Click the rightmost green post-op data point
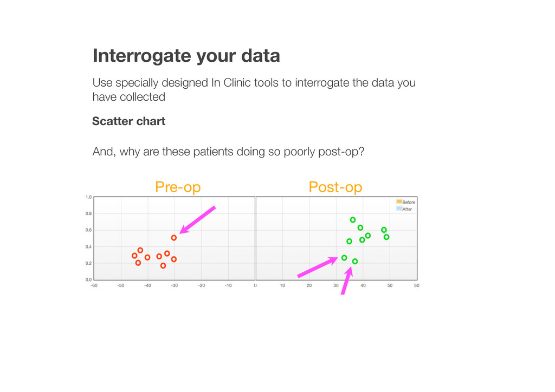The height and width of the screenshot is (392, 555). [x=386, y=237]
